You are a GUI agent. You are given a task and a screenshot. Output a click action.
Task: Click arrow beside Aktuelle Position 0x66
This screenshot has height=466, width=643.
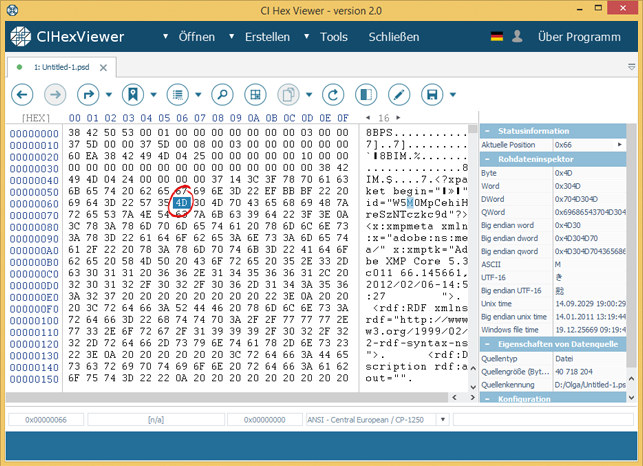coord(620,144)
